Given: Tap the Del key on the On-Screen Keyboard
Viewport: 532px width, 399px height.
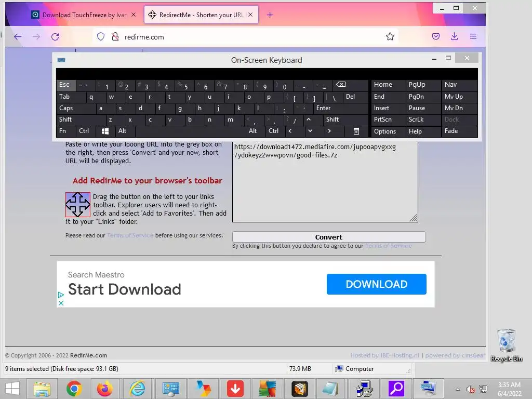Looking at the screenshot, I should click(x=355, y=97).
